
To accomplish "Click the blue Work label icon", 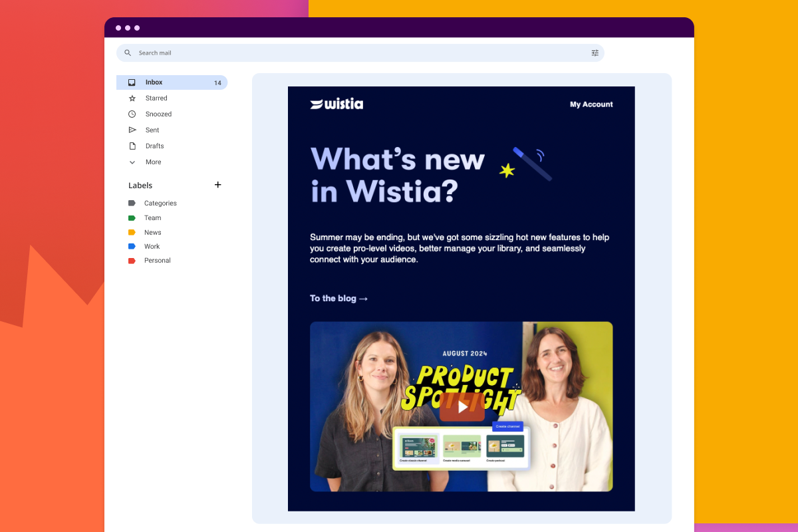I will [x=132, y=247].
